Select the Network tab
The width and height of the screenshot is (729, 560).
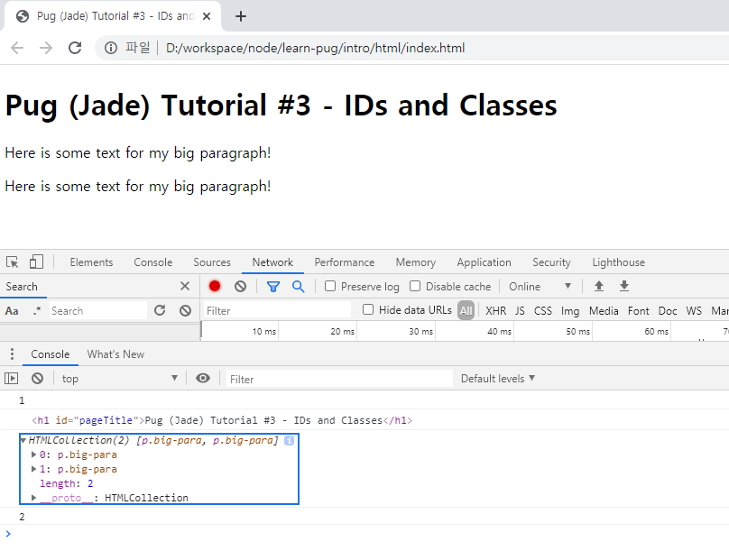272,262
